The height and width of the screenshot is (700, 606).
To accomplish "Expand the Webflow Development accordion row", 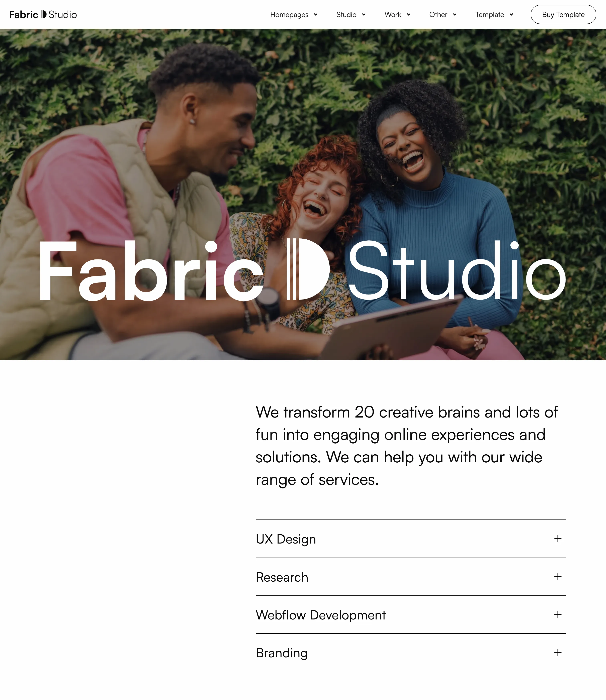I will click(411, 614).
